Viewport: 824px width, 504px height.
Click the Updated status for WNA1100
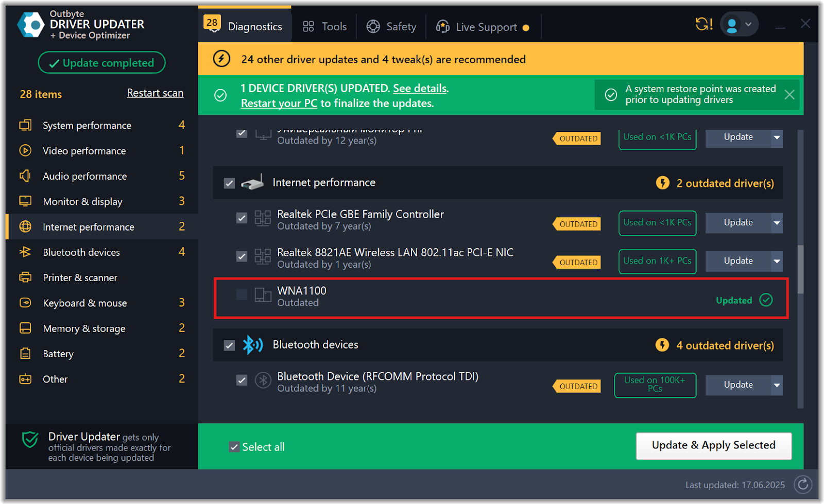tap(744, 300)
